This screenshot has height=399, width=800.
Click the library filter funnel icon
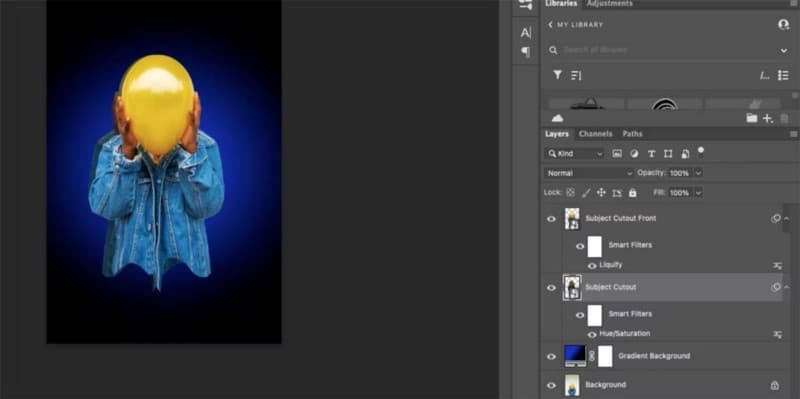558,75
